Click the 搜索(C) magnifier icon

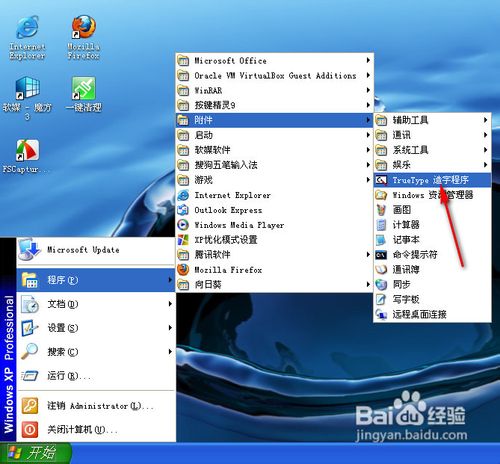[x=30, y=351]
